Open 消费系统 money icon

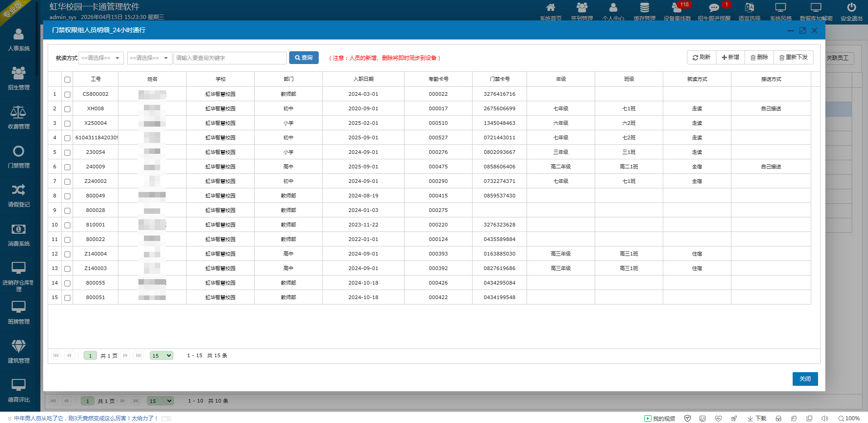(x=19, y=229)
